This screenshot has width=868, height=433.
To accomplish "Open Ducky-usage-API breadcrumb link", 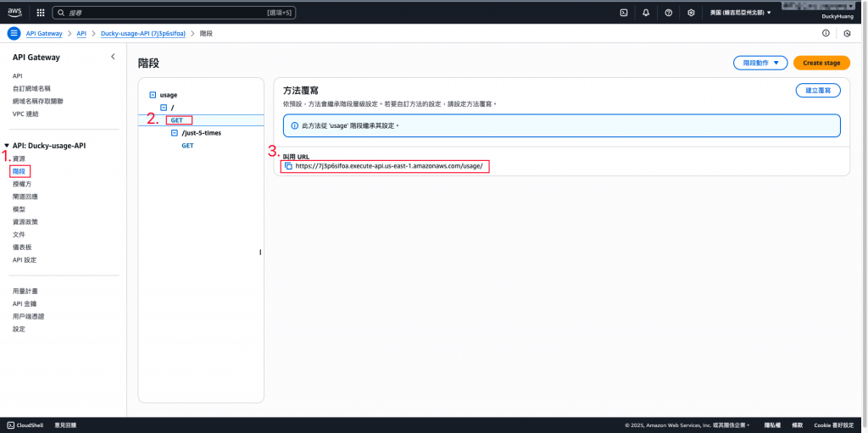I will [x=142, y=34].
